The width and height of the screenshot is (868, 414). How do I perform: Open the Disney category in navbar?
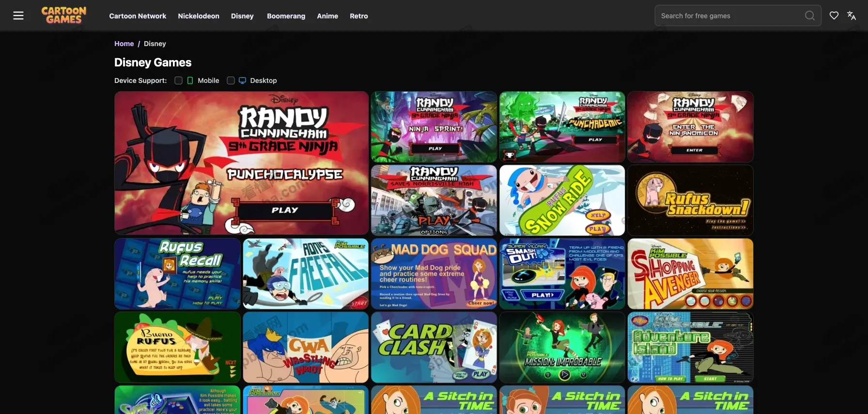(242, 16)
